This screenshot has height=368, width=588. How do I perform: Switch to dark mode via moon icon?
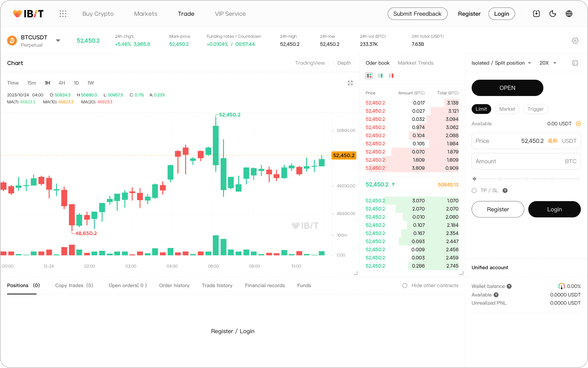click(x=553, y=13)
